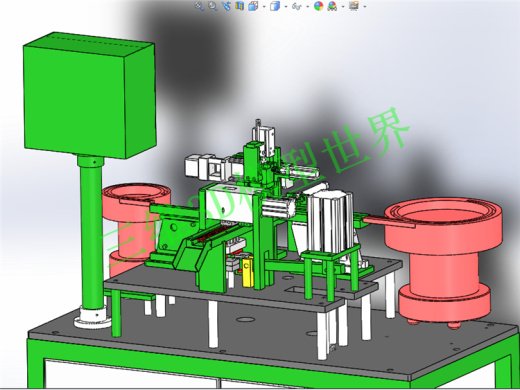Viewport: 520px width, 390px height.
Task: Select the small yellow block part
Action: click(247, 272)
